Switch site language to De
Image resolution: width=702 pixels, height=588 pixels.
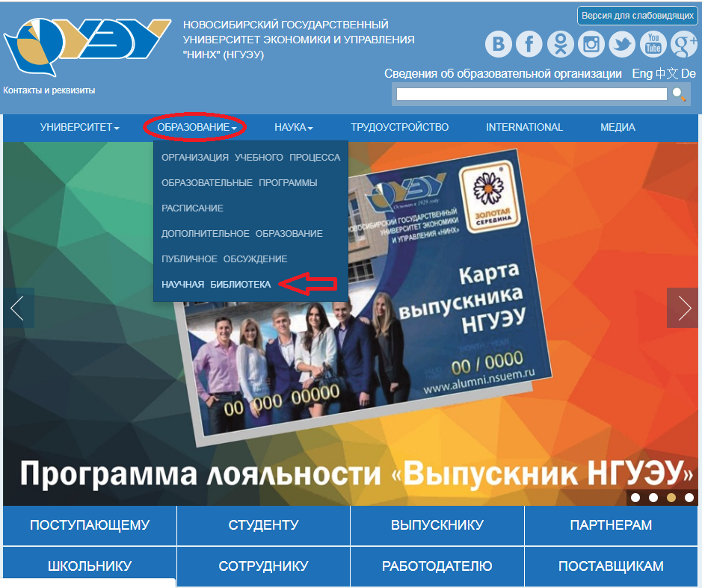tap(689, 73)
